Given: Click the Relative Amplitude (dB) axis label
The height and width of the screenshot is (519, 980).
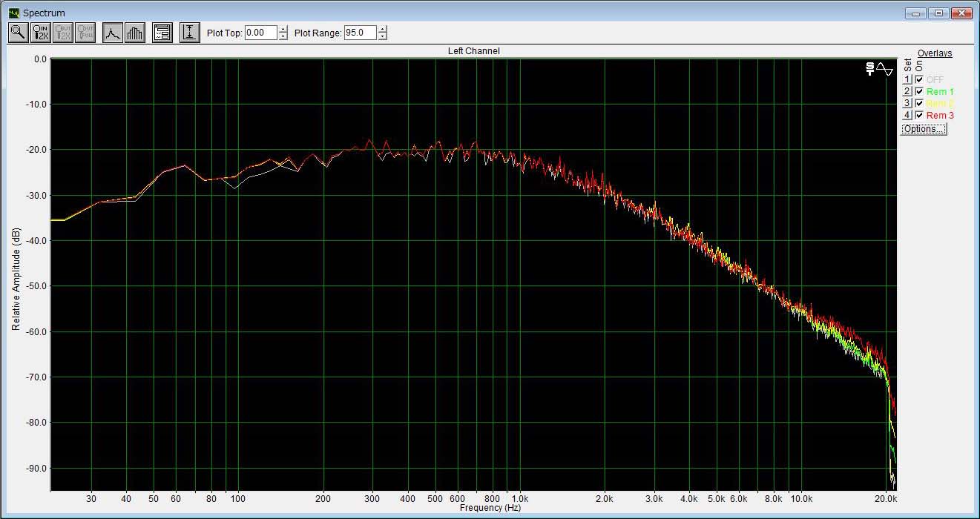Looking at the screenshot, I should [16, 278].
